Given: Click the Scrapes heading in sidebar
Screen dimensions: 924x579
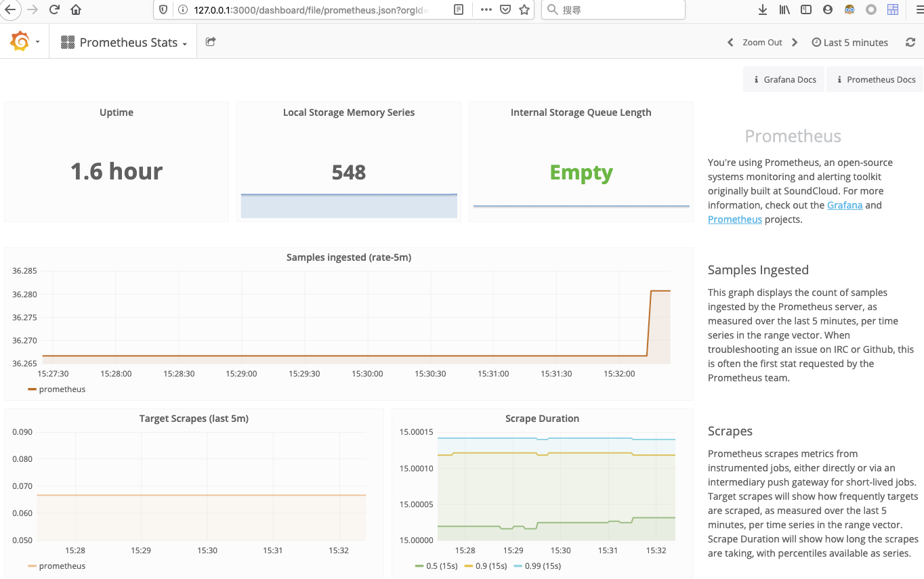Looking at the screenshot, I should pos(730,431).
